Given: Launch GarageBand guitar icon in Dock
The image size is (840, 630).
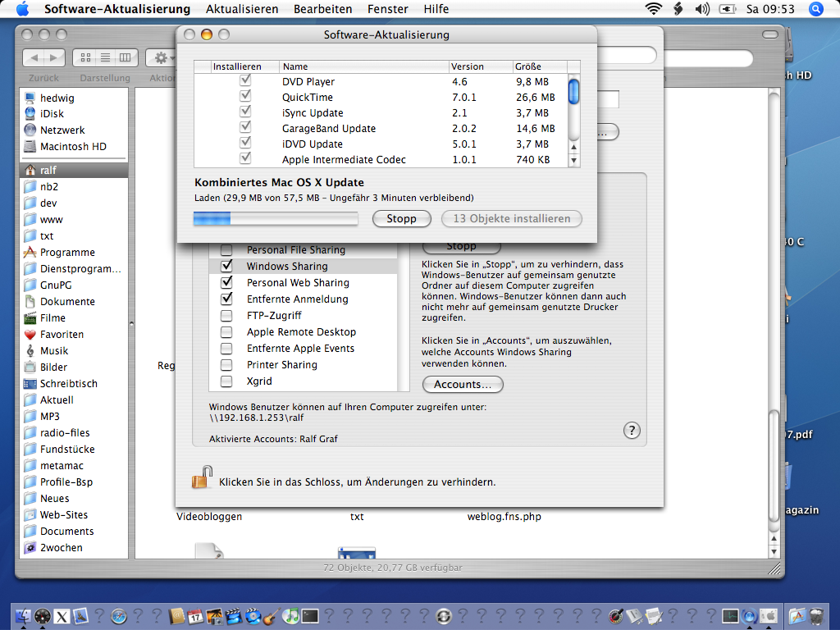Looking at the screenshot, I should pyautogui.click(x=271, y=616).
